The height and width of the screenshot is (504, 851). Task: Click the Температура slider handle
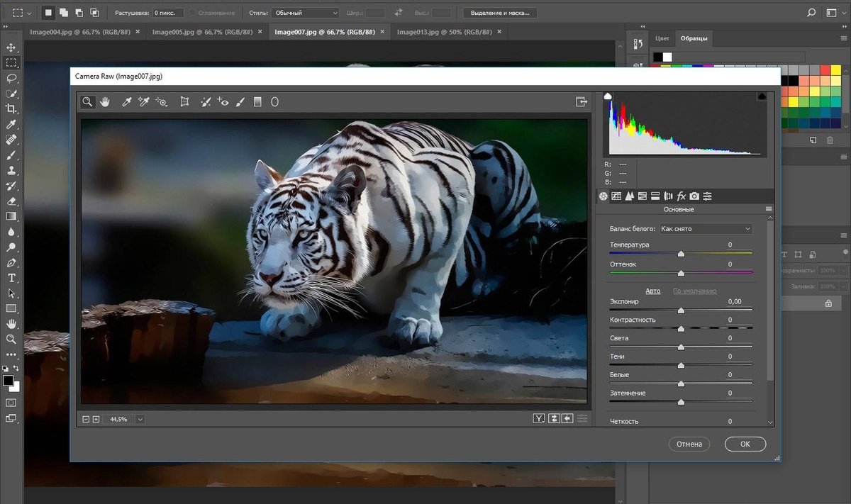tap(681, 253)
